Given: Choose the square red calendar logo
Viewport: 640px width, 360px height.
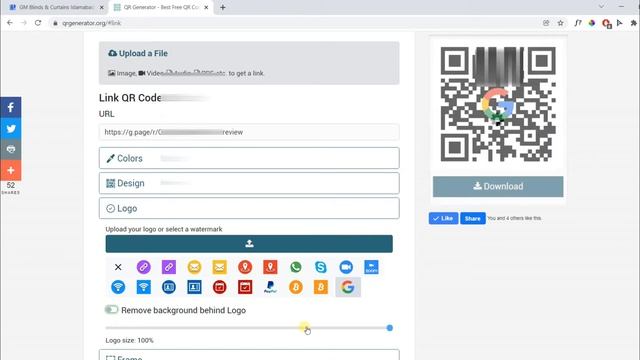Looking at the screenshot, I should [245, 287].
